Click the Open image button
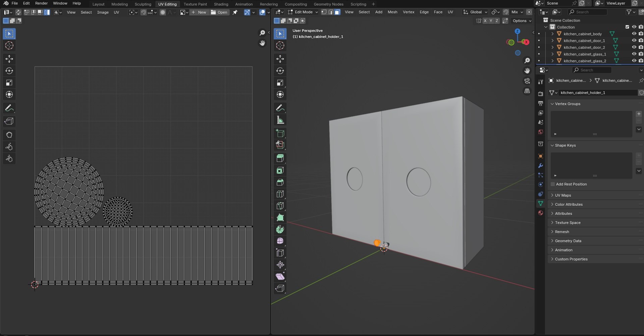 [219, 12]
